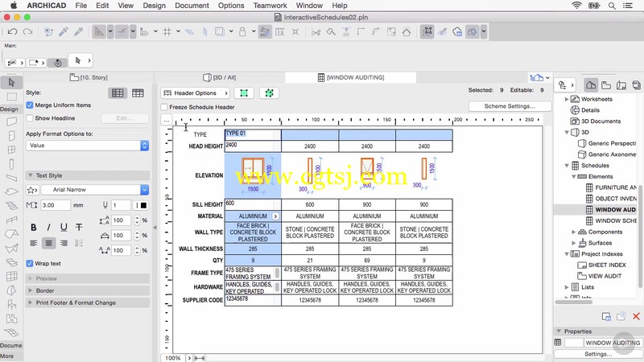Screen dimensions: 644x362
Task: Apply Underline text formatting
Action: (64, 228)
